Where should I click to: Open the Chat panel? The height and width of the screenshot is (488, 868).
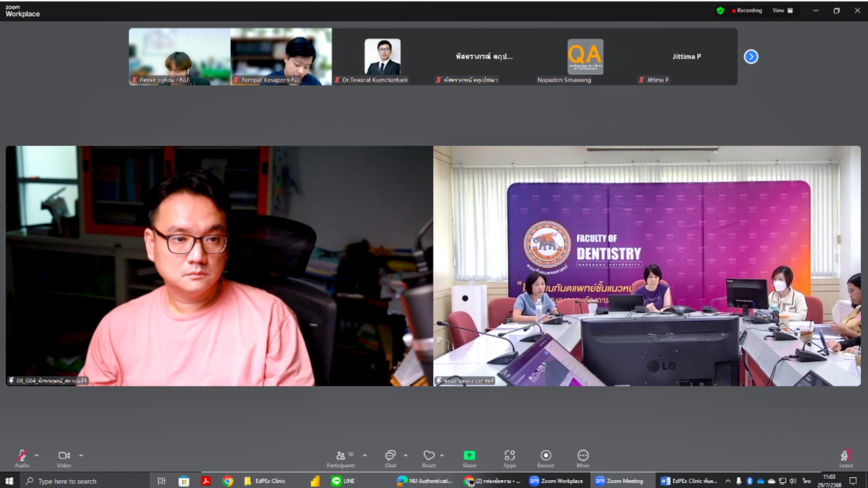[390, 458]
